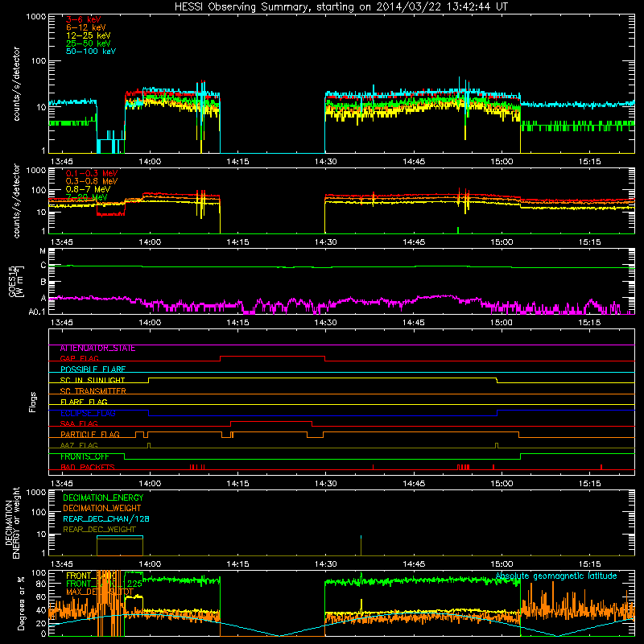Screen dimensions: 644x644
Task: Select the ATTENUATOR_STATE flag label
Action: (97, 349)
